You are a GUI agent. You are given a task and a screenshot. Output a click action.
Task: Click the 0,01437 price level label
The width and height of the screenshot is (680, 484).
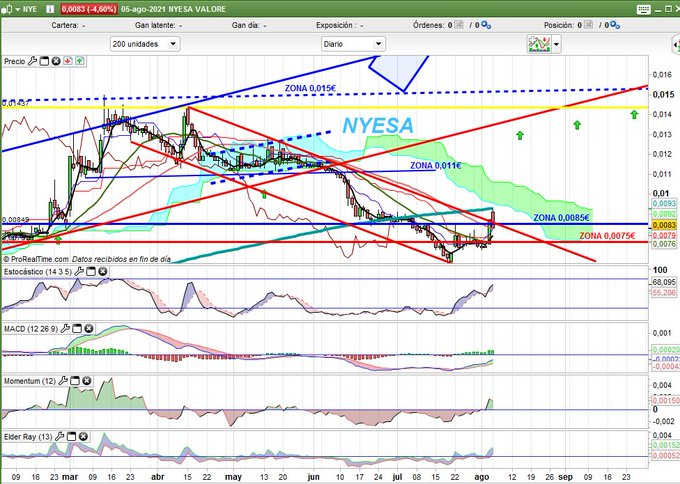point(16,103)
